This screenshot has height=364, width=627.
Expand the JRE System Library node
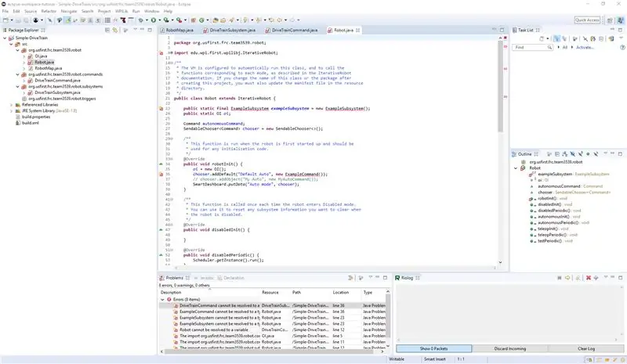pyautogui.click(x=11, y=110)
